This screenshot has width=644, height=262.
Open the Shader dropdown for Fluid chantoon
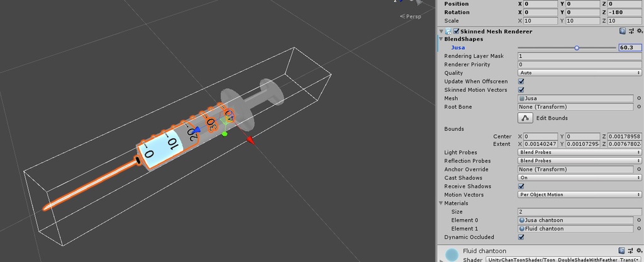click(x=563, y=259)
